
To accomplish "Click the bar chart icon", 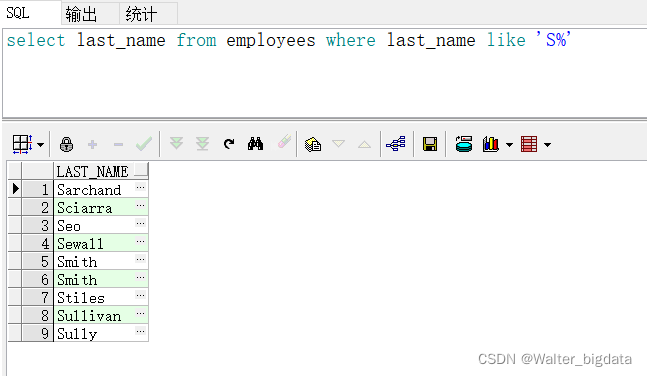I will [491, 144].
